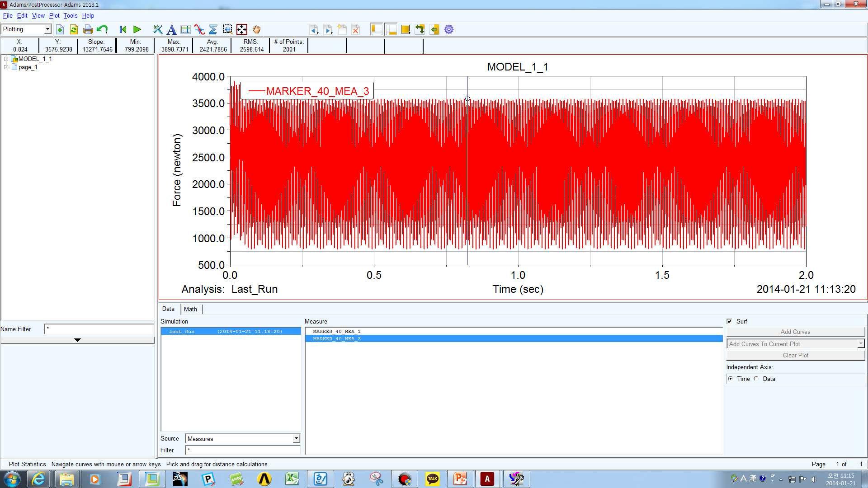Select MARKER_40_MEA_3 measure
The image size is (868, 488).
(x=514, y=338)
